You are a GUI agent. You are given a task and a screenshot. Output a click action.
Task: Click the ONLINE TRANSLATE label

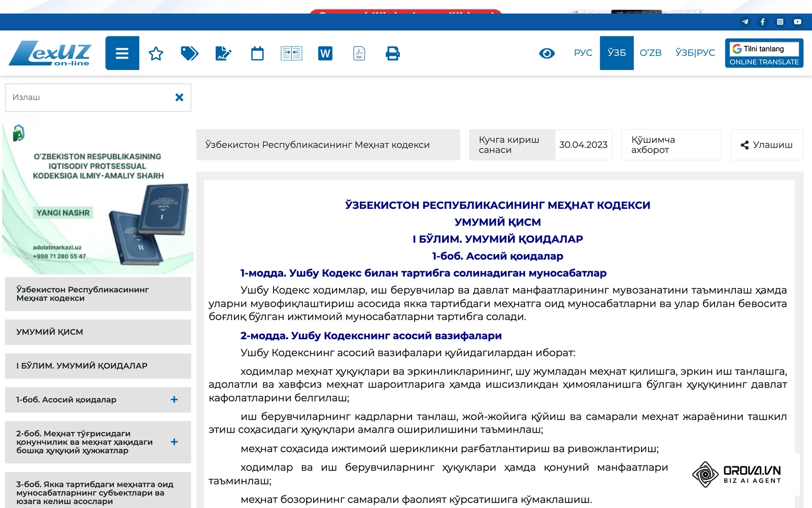(764, 62)
